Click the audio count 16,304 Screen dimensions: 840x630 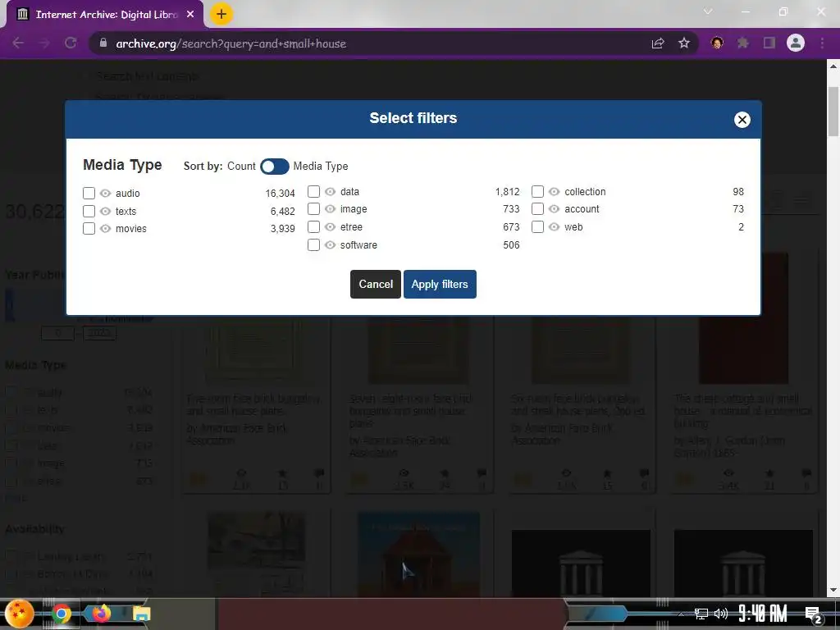click(281, 194)
